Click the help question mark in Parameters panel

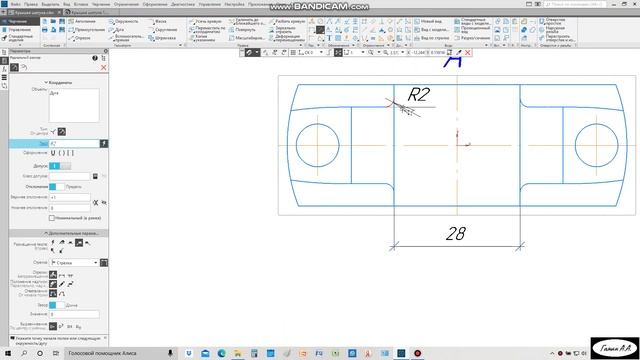coord(95,58)
